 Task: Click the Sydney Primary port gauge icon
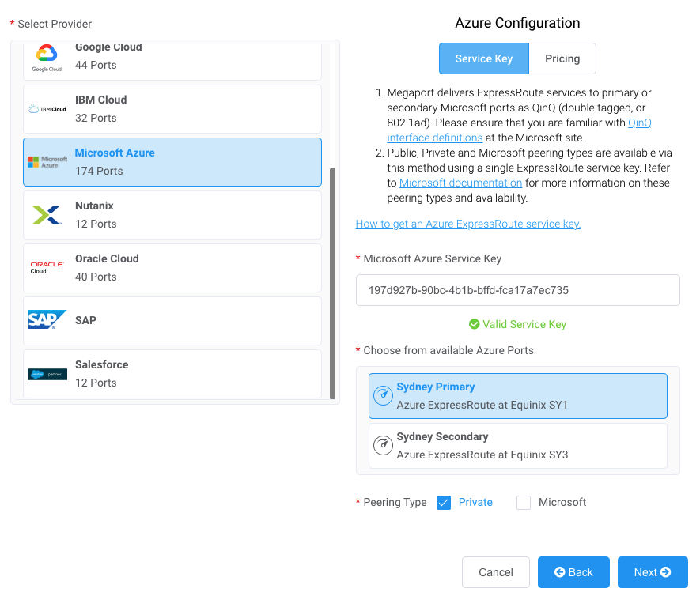coord(383,395)
